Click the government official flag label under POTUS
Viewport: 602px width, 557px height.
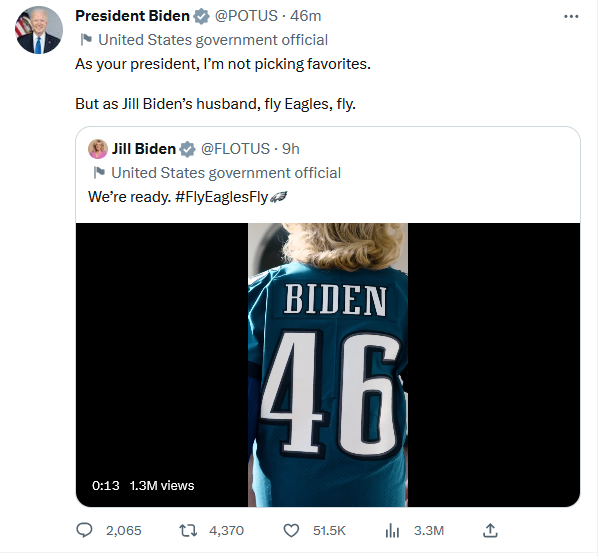205,40
